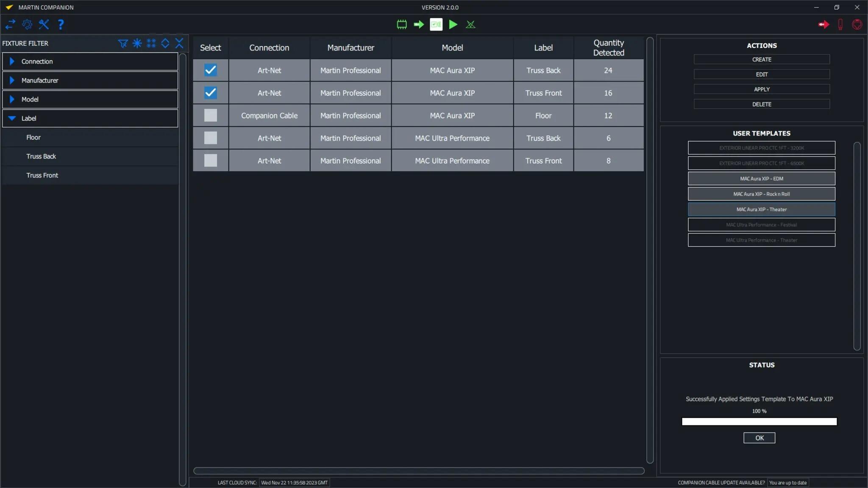
Task: Click the Martin Companion yellow logo icon
Action: 9,7
